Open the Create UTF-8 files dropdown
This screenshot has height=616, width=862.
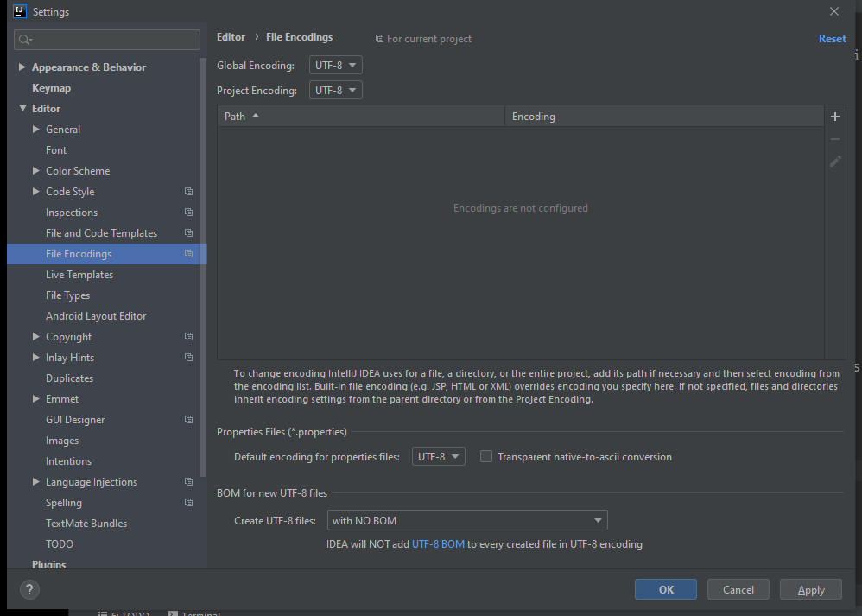click(x=467, y=520)
